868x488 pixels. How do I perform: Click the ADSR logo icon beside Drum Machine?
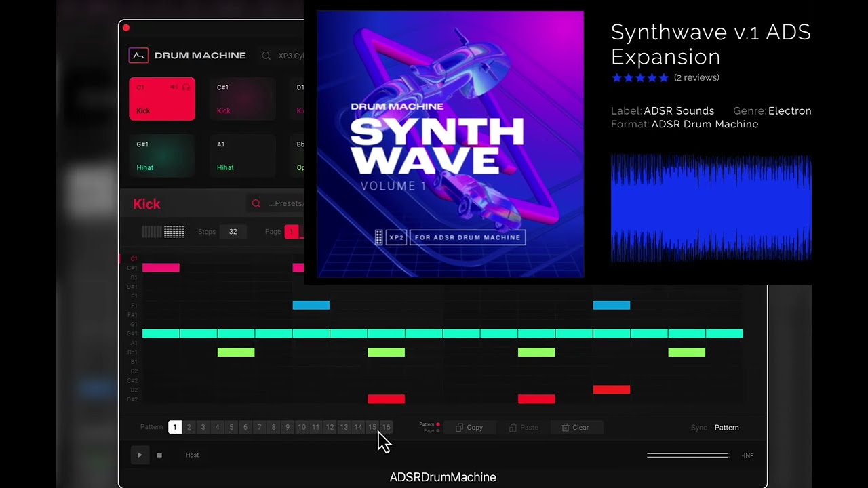click(138, 56)
